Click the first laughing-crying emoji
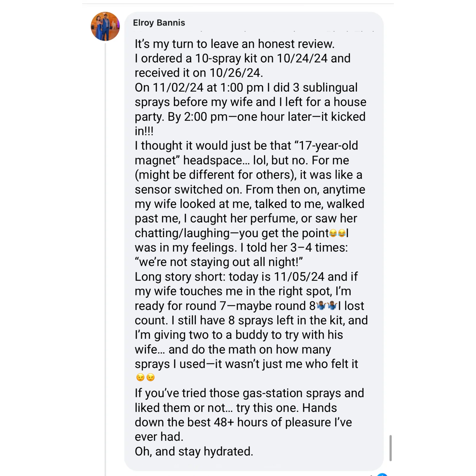The width and height of the screenshot is (476, 476). coord(333,233)
